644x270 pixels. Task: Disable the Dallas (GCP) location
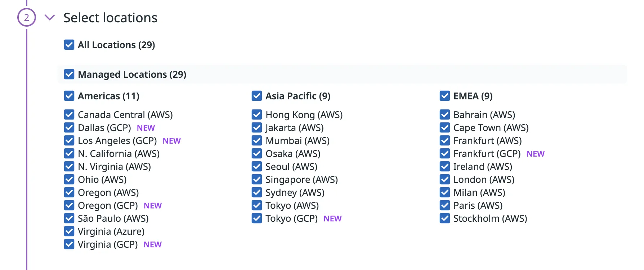[69, 127]
